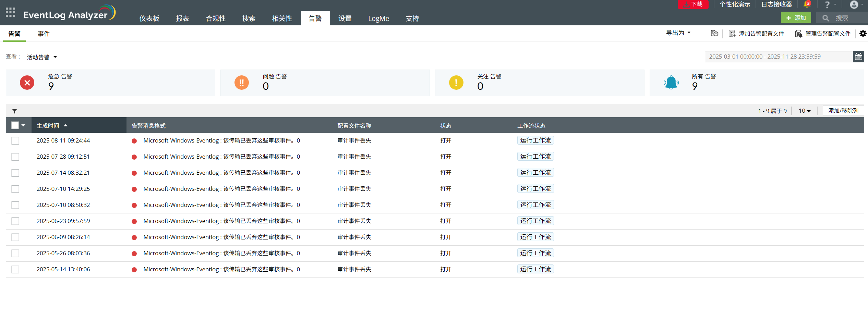Expand the 活动告警 view dropdown
This screenshot has width=868, height=333.
[42, 57]
